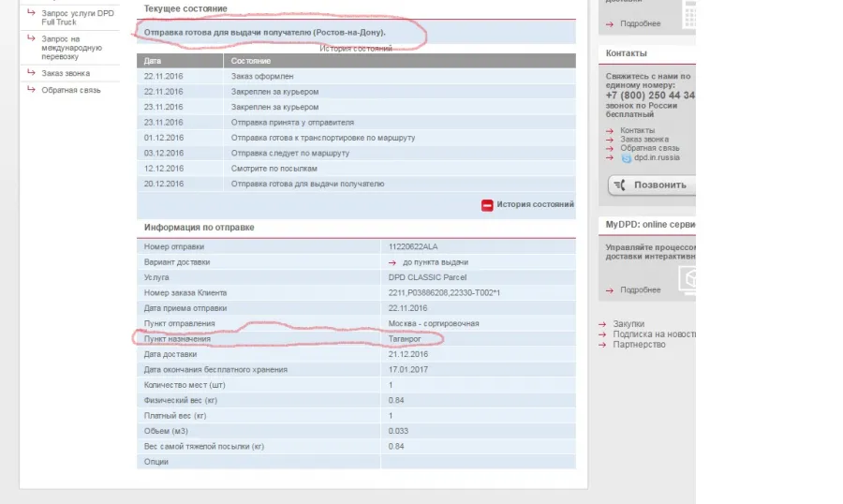
Task: Click the arrow icon beside Заказ звонка in sidebar
Action: pyautogui.click(x=31, y=73)
